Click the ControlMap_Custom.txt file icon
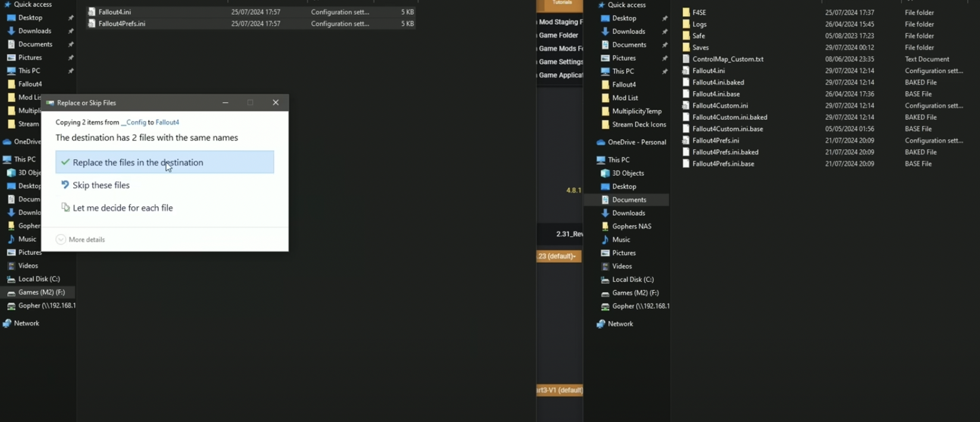The height and width of the screenshot is (422, 980). [x=686, y=59]
